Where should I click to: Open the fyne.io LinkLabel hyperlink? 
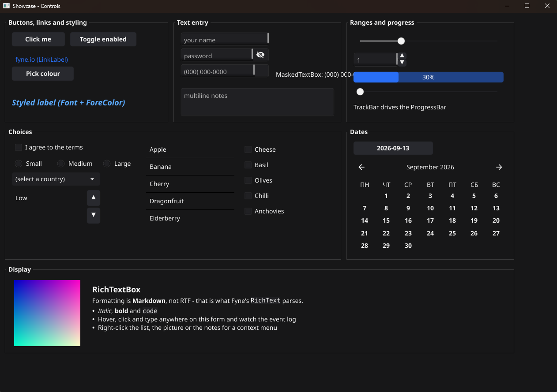(41, 60)
